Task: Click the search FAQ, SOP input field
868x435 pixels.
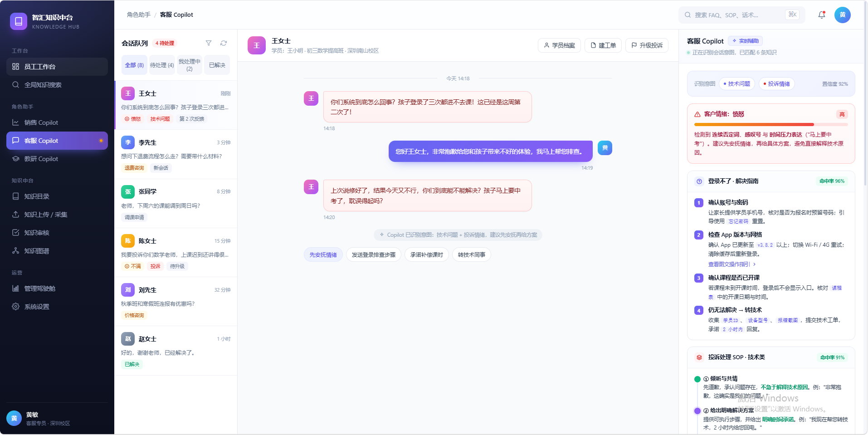Action: click(742, 15)
